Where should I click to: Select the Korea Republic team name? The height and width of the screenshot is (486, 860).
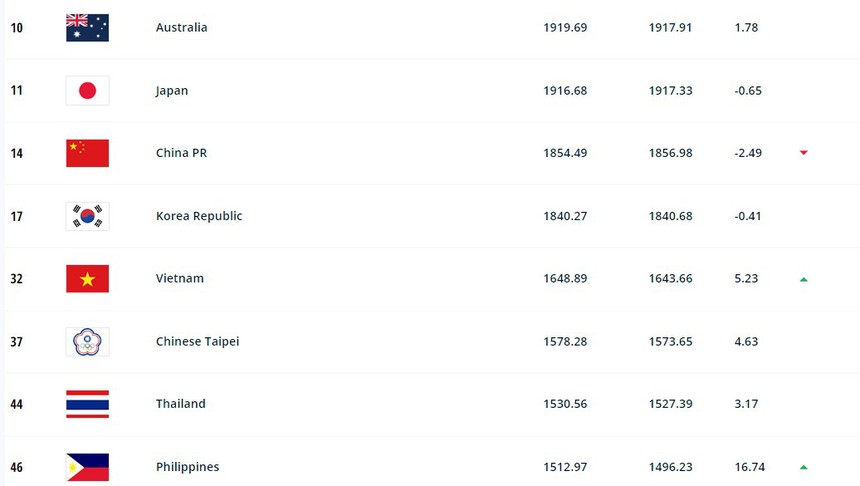pyautogui.click(x=199, y=216)
